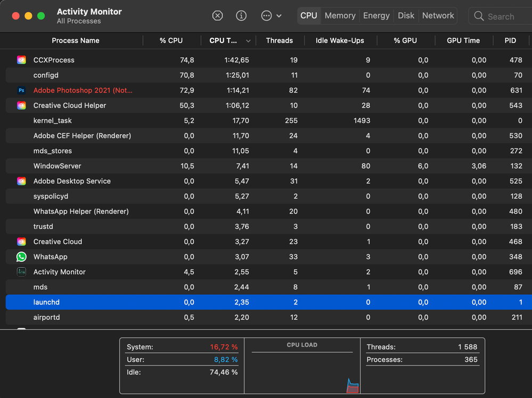Click the search magnifier icon

pos(479,16)
